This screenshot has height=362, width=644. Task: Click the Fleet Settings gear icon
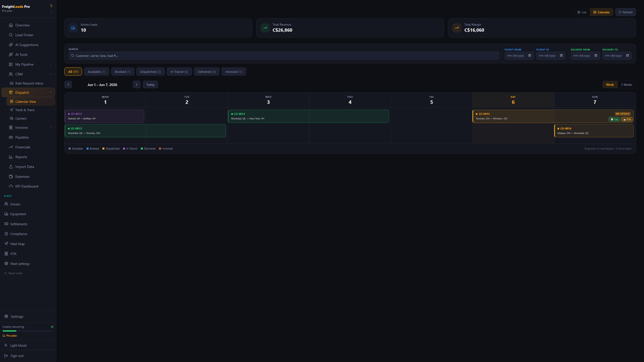point(6,263)
